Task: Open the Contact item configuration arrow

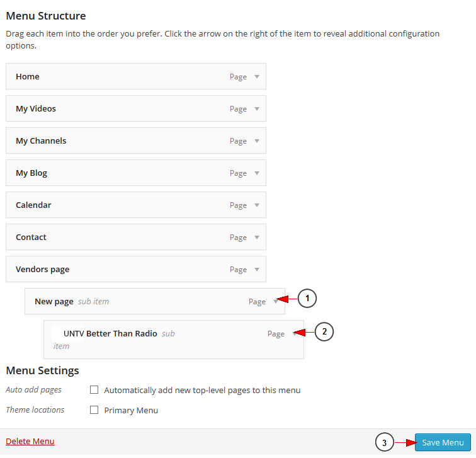Action: pos(257,238)
